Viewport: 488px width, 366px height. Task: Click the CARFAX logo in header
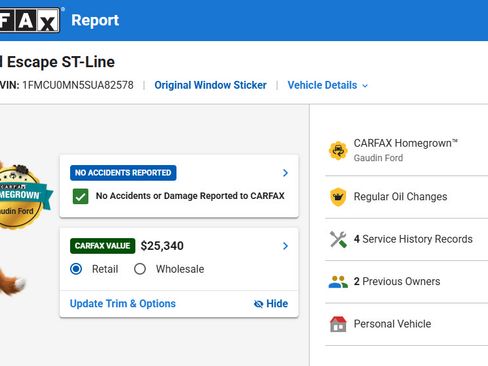pos(30,20)
